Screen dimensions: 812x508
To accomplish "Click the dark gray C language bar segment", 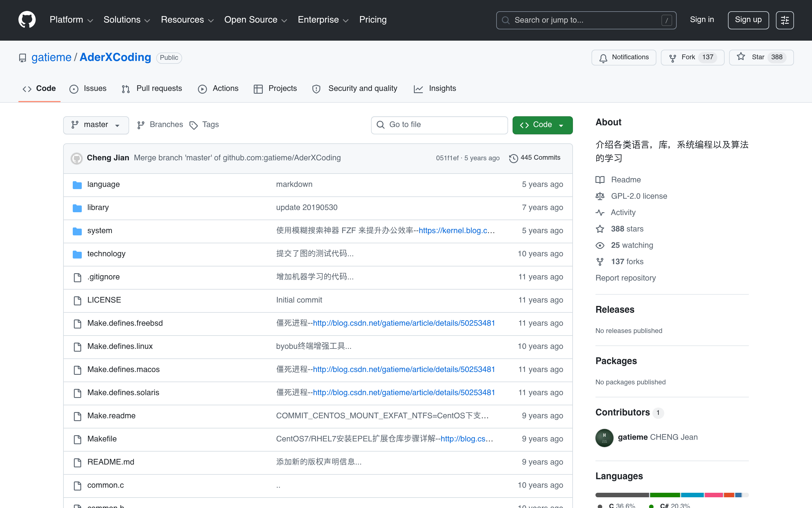I will (622, 495).
